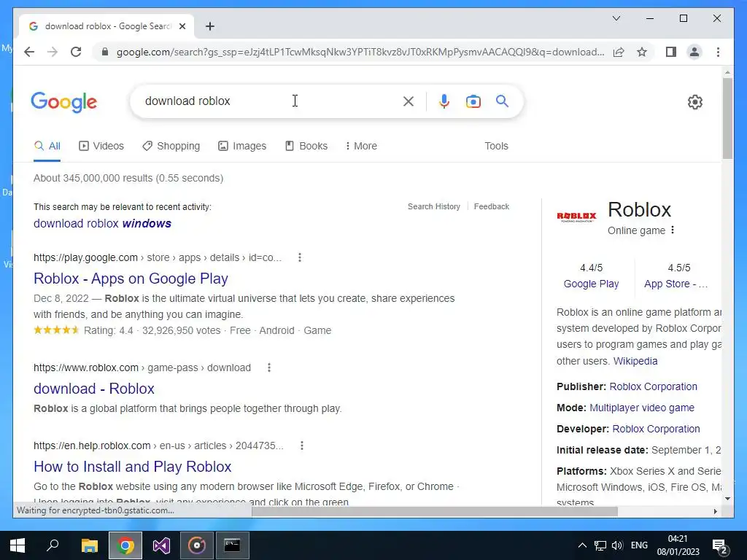Open File Explorer from the taskbar
Screen dimensions: 747x560
[x=89, y=545]
